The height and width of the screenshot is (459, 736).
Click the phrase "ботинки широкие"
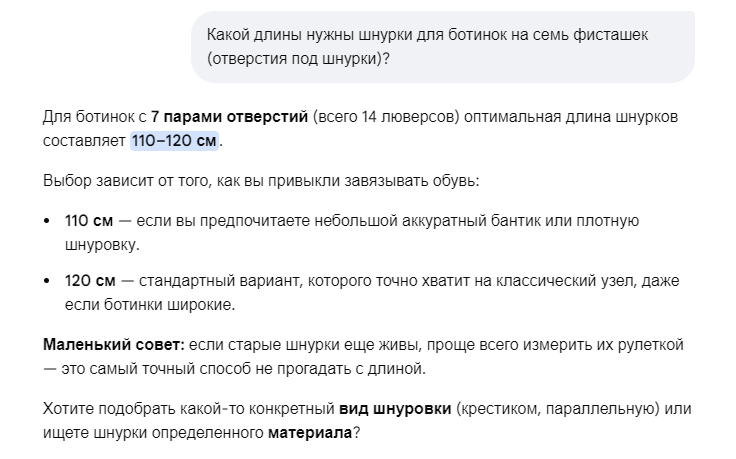168,305
